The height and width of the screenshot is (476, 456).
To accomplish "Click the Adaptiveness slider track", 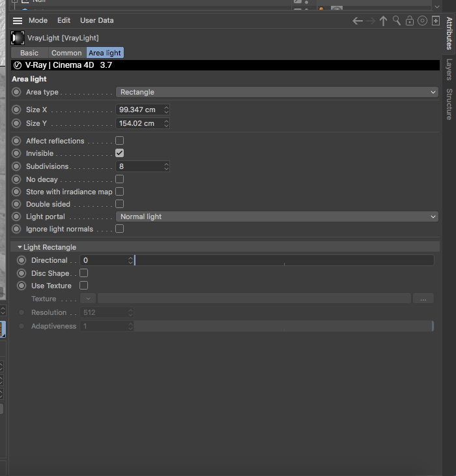I will point(284,326).
